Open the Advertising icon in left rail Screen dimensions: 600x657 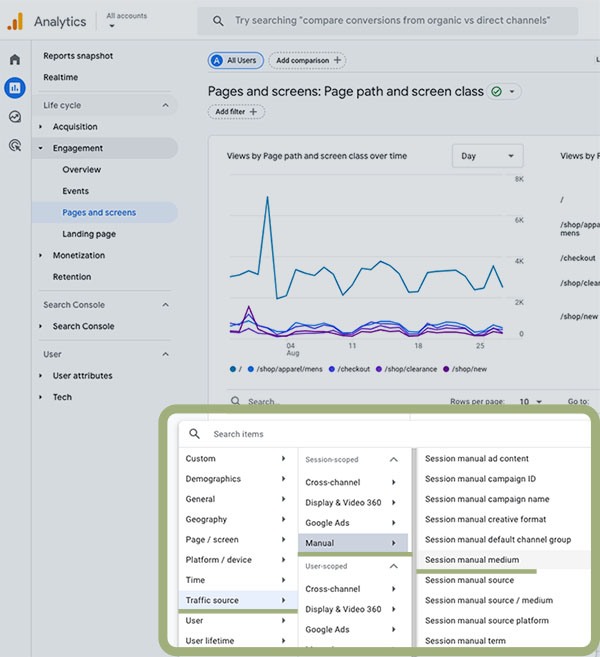click(15, 145)
